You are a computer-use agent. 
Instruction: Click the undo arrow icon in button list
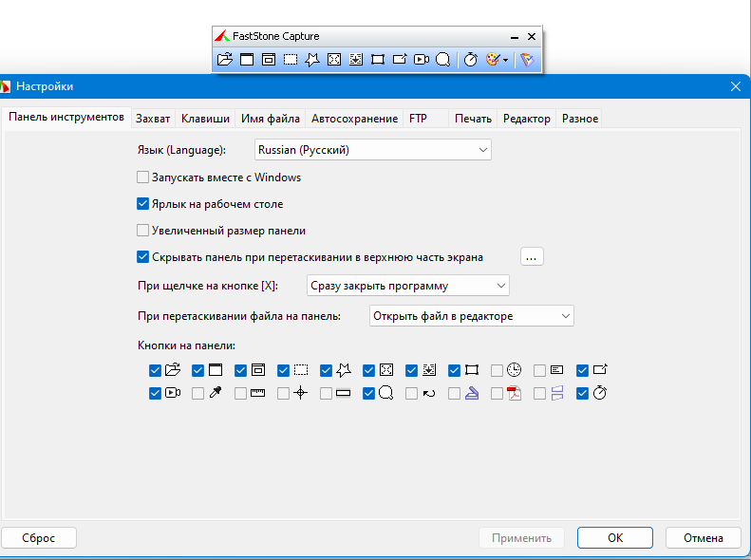click(x=429, y=394)
